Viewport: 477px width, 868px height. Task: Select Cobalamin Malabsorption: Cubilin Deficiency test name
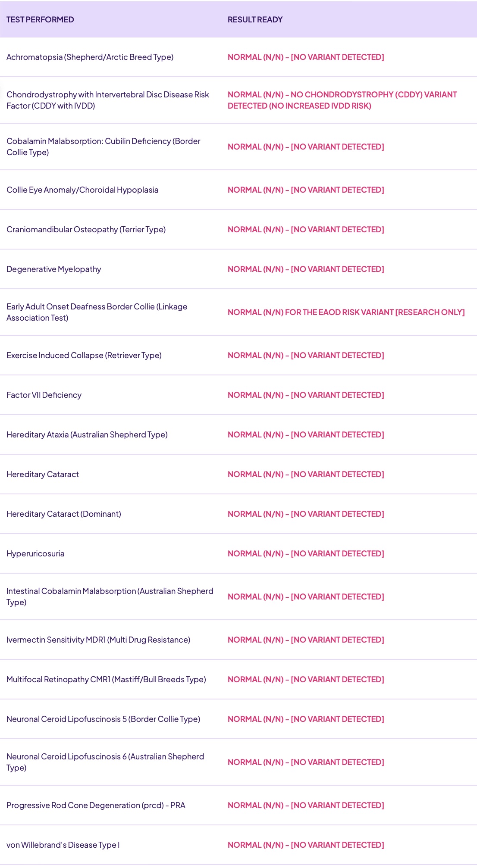103,147
